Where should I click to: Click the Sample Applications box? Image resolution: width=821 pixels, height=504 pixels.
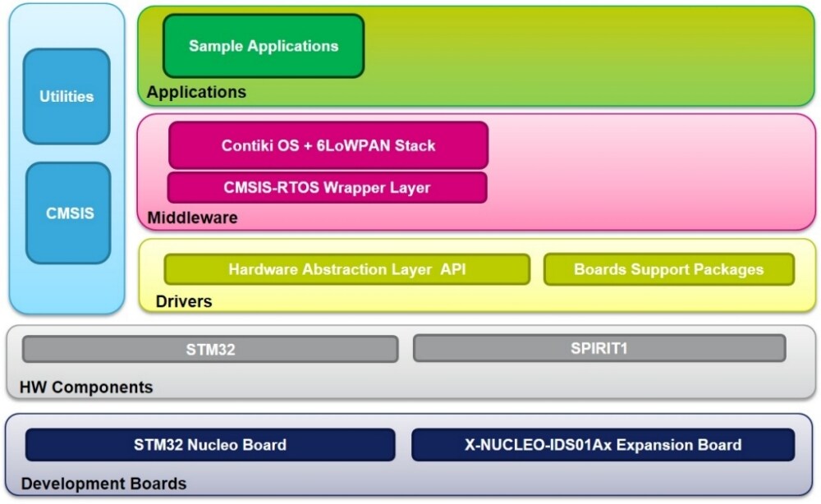click(264, 46)
